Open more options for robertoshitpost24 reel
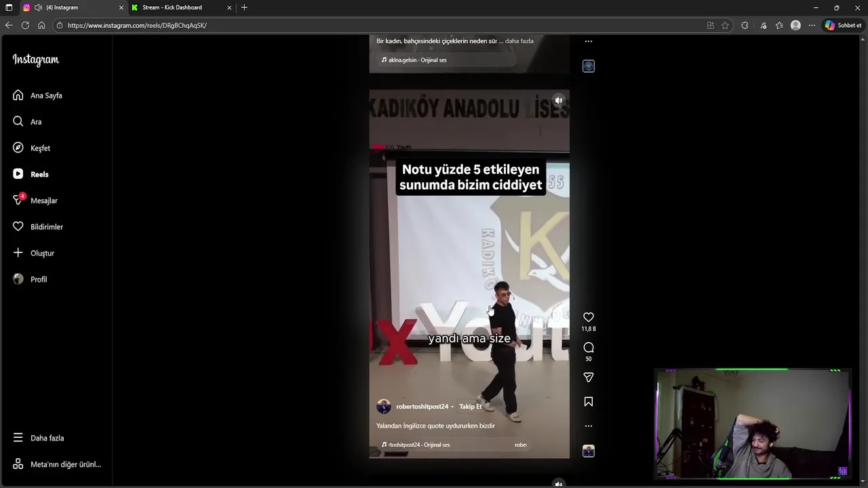 point(589,426)
